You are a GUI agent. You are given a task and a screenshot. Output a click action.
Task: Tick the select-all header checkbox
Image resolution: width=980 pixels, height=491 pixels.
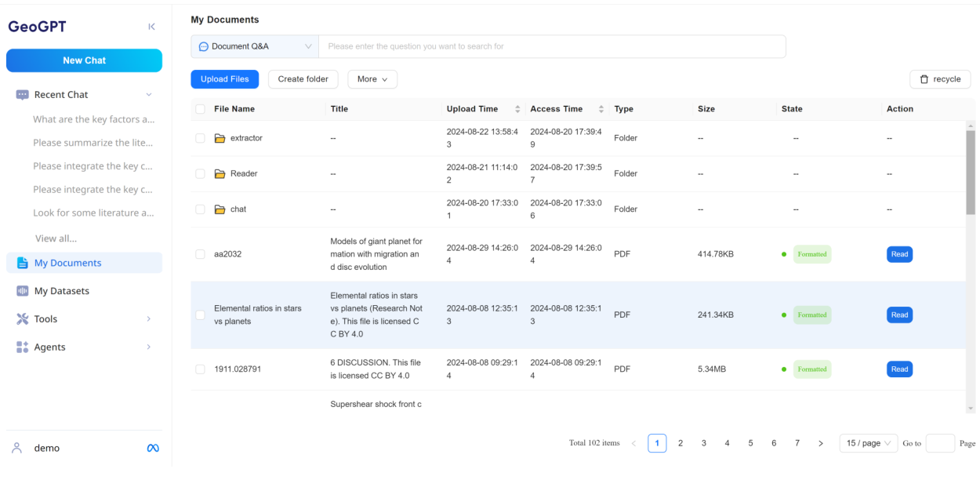(200, 109)
